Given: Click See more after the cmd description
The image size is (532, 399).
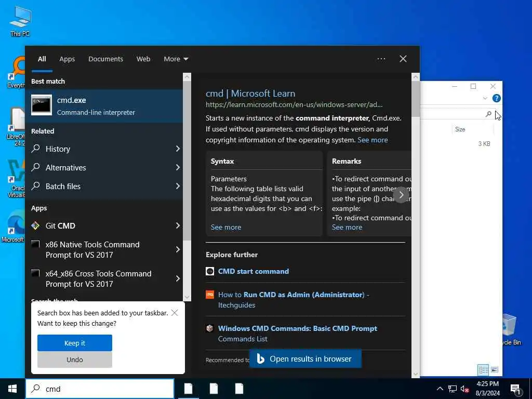Looking at the screenshot, I should pyautogui.click(x=373, y=140).
